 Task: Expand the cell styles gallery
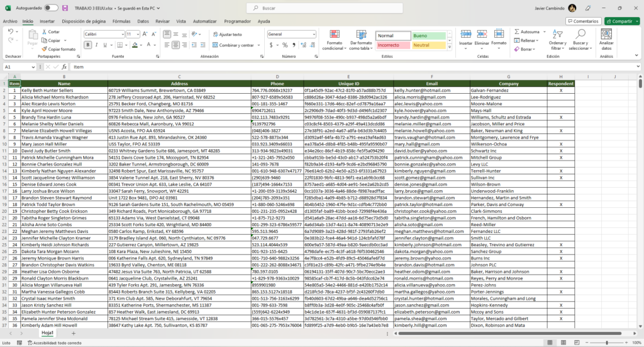click(x=450, y=47)
